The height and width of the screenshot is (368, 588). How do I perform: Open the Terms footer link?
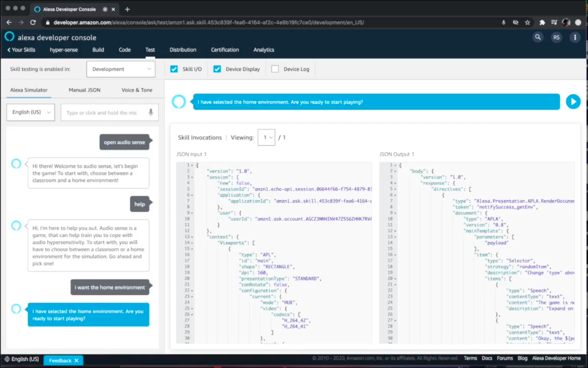tap(470, 358)
